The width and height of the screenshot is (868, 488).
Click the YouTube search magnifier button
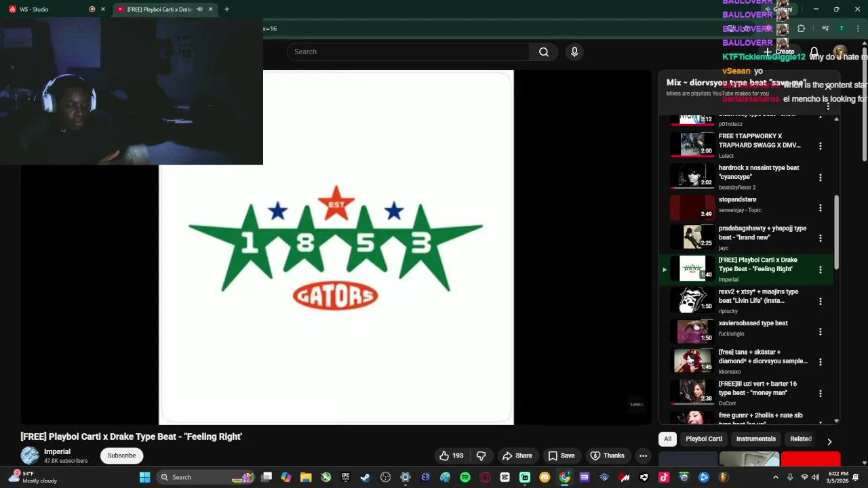click(544, 52)
